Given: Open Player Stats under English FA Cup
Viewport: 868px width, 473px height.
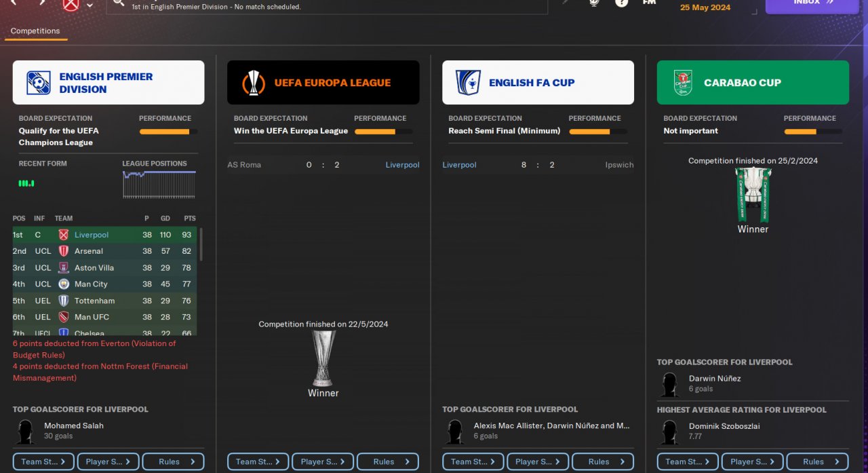Looking at the screenshot, I should coord(538,461).
